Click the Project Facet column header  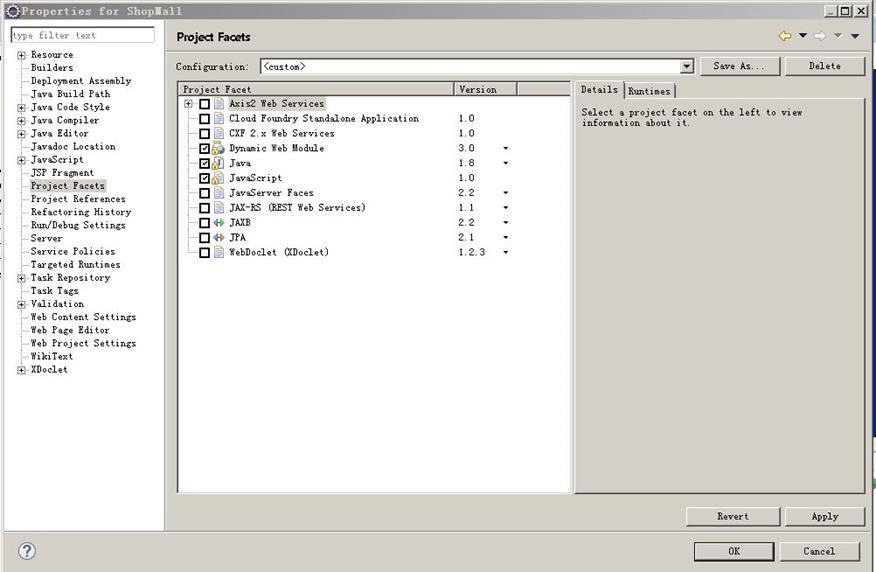pyautogui.click(x=316, y=89)
